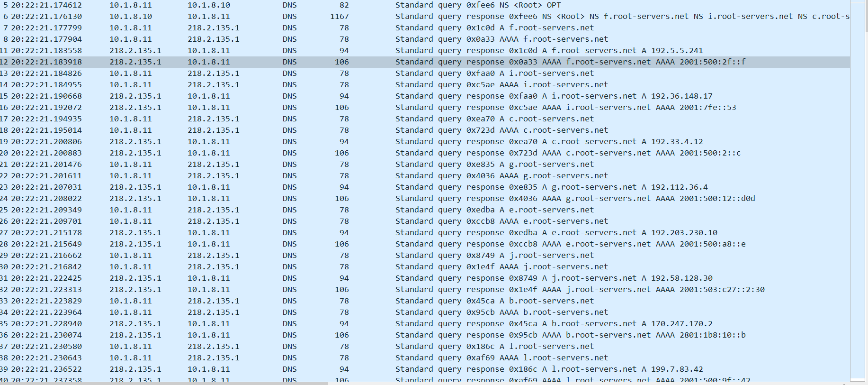This screenshot has height=385, width=868.
Task: Select response 0x45ca with address 170.247.170.2
Action: tap(425, 324)
